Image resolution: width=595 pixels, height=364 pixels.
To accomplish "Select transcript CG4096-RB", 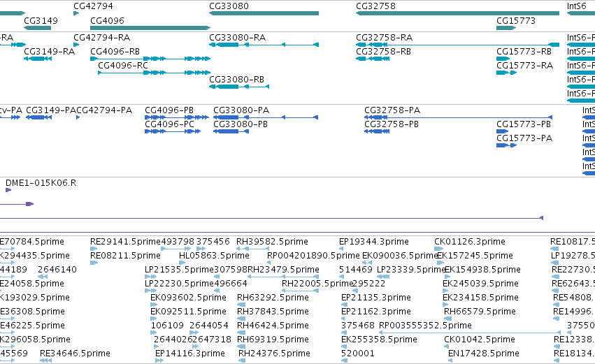I will pos(115,52).
